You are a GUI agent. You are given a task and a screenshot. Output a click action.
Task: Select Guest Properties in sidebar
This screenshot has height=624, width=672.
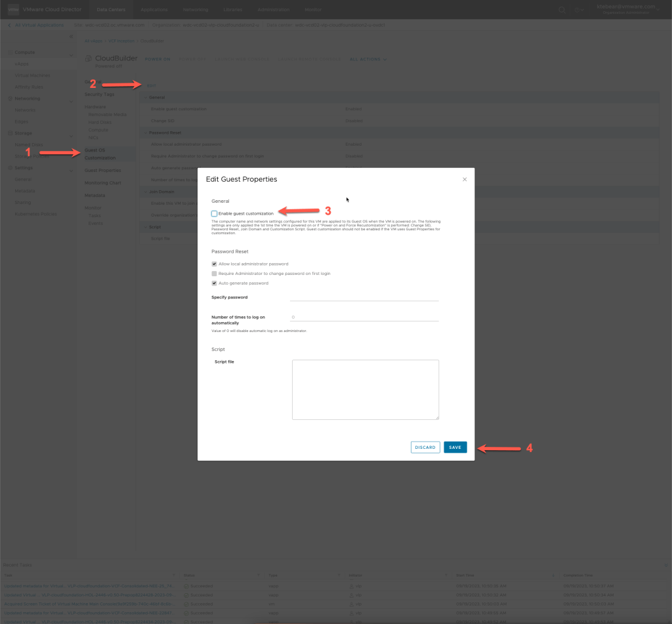pyautogui.click(x=103, y=171)
